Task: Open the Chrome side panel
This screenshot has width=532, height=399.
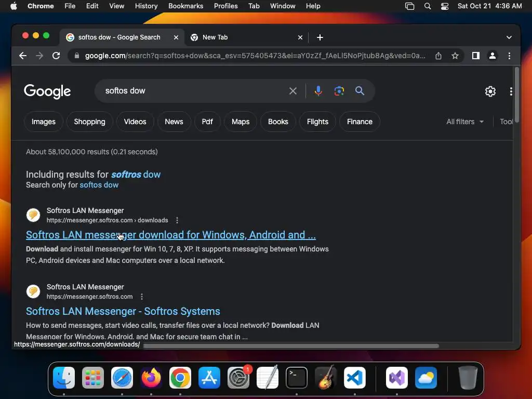Action: (476, 56)
